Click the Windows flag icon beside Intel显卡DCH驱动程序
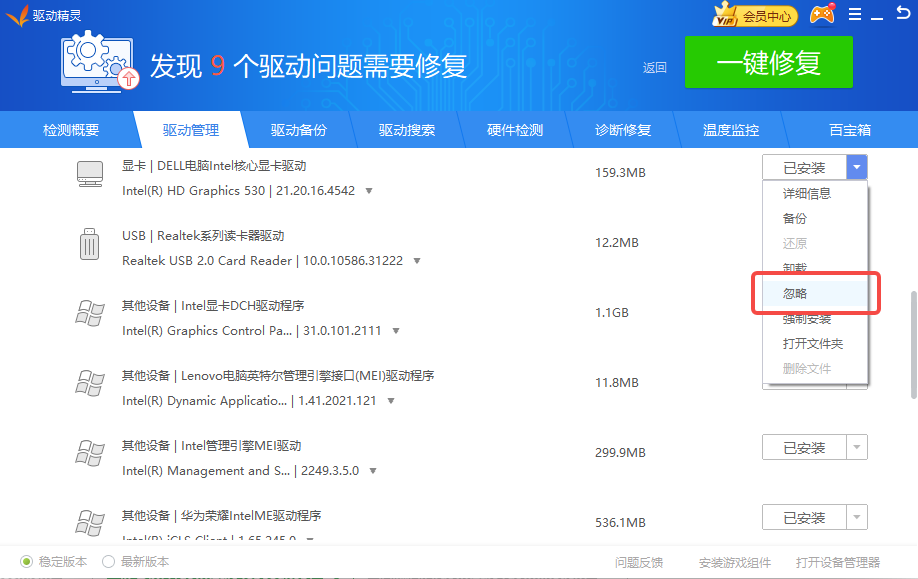The image size is (918, 579). point(90,314)
